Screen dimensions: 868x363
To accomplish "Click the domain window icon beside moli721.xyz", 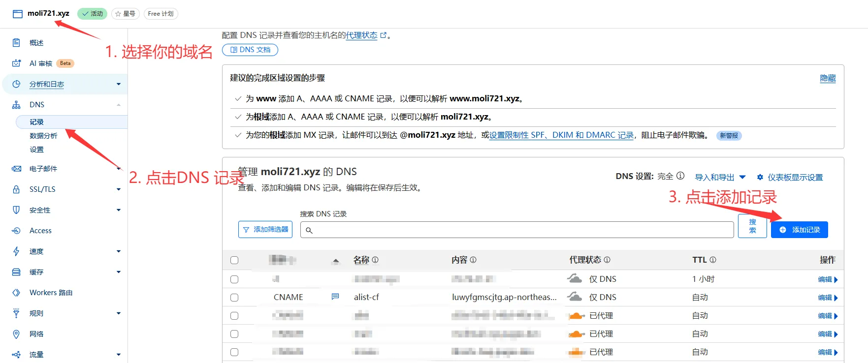I will [x=18, y=14].
